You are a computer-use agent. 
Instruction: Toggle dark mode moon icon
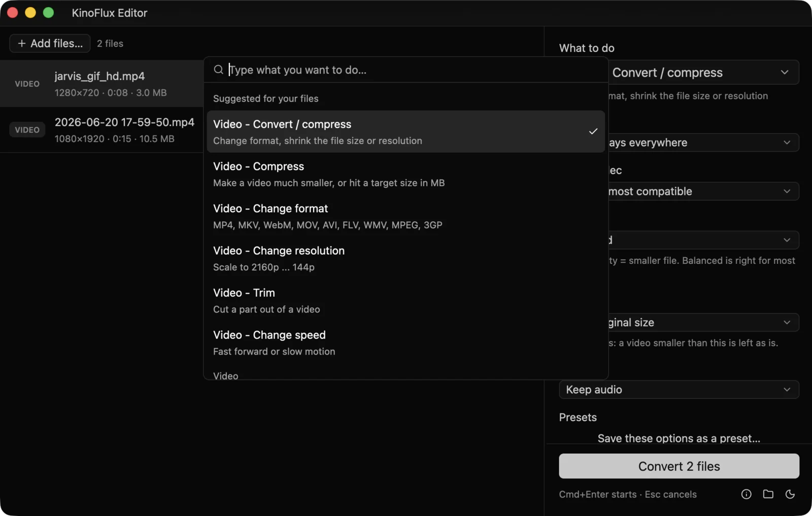point(790,494)
